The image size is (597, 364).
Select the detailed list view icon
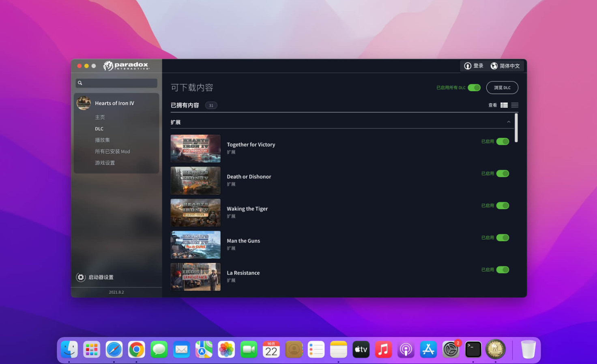point(504,105)
